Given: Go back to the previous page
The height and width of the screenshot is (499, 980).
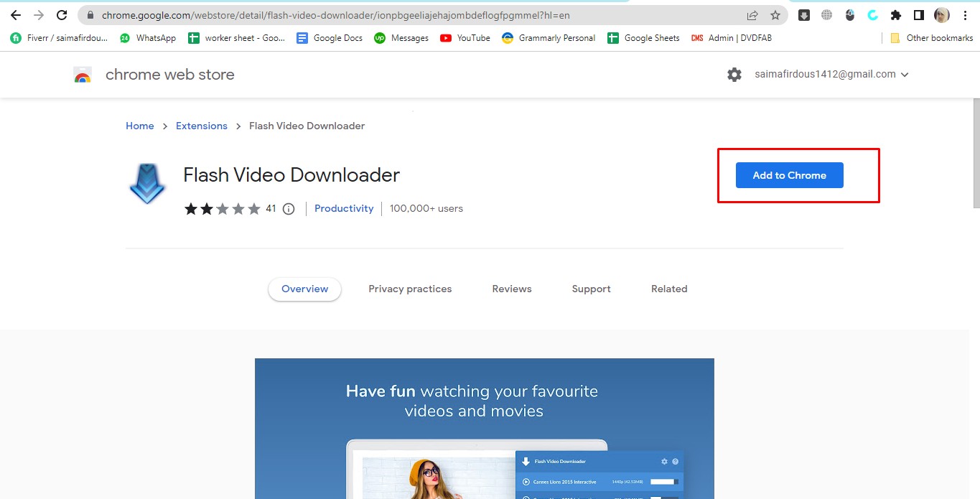Looking at the screenshot, I should click(16, 15).
